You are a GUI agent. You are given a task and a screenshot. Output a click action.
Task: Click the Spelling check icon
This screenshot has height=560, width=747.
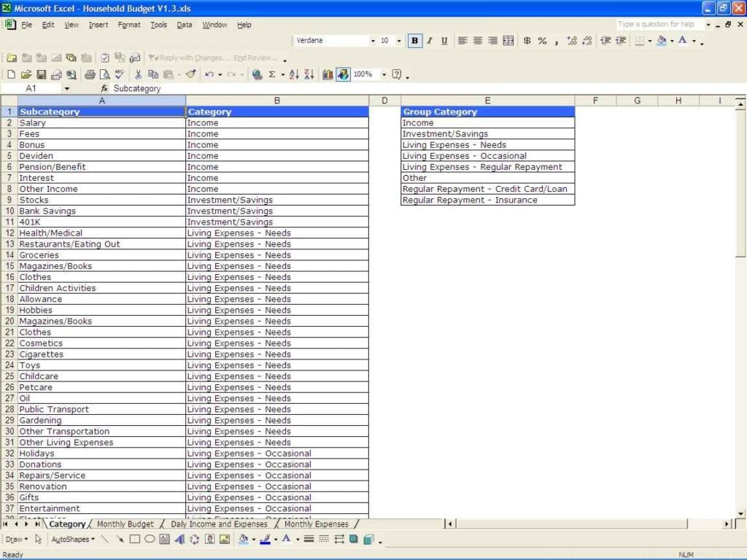119,74
